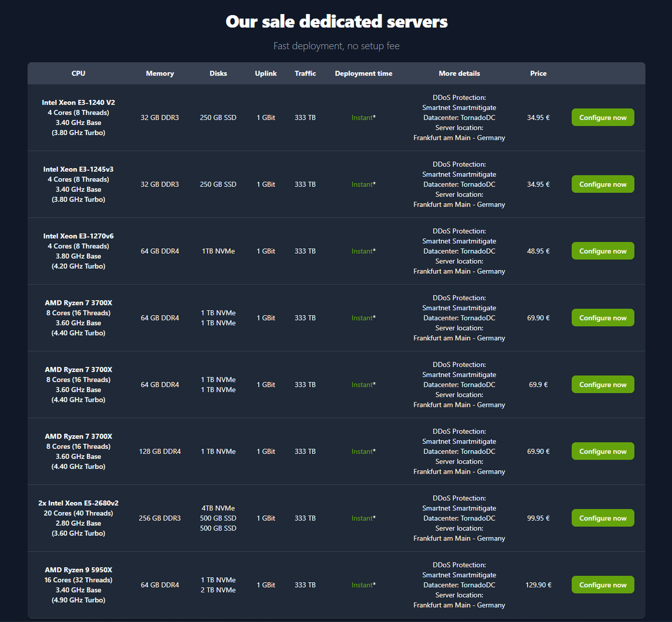Click '2.80 GHz Base' text

point(78,523)
